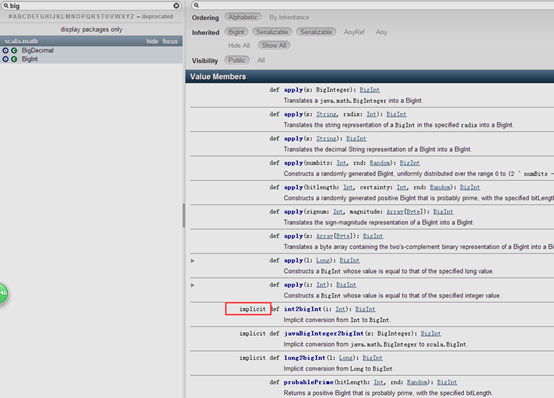
Task: Open scala.math package link
Action: pos(21,41)
